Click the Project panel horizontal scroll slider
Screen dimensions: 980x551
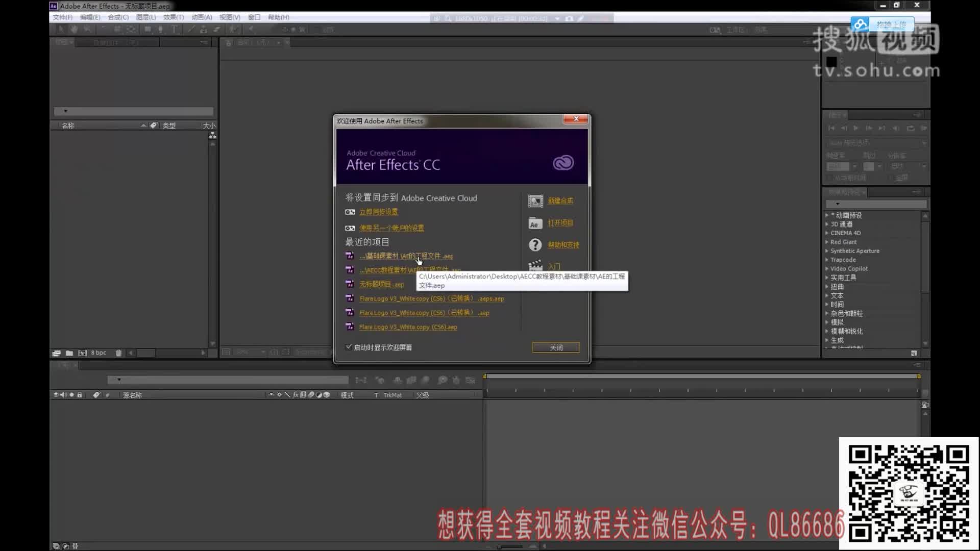point(145,353)
